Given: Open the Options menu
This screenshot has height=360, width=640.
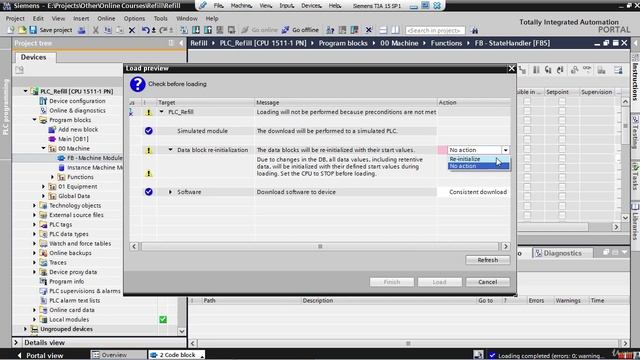Looking at the screenshot, I should click(134, 18).
